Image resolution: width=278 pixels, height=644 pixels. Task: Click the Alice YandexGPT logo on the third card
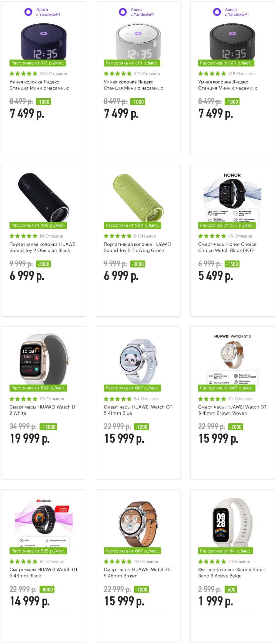(x=231, y=12)
